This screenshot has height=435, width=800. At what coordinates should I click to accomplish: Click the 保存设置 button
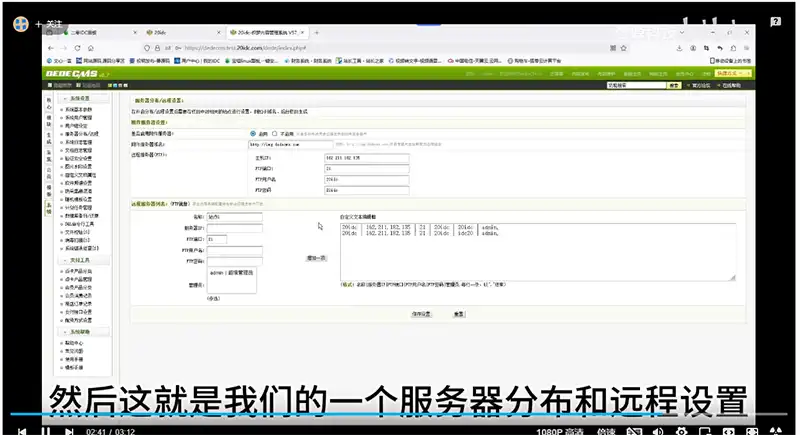point(420,313)
